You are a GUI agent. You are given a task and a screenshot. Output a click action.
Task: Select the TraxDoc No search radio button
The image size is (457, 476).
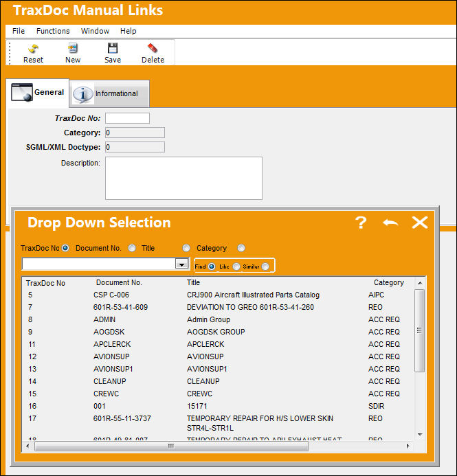[65, 248]
